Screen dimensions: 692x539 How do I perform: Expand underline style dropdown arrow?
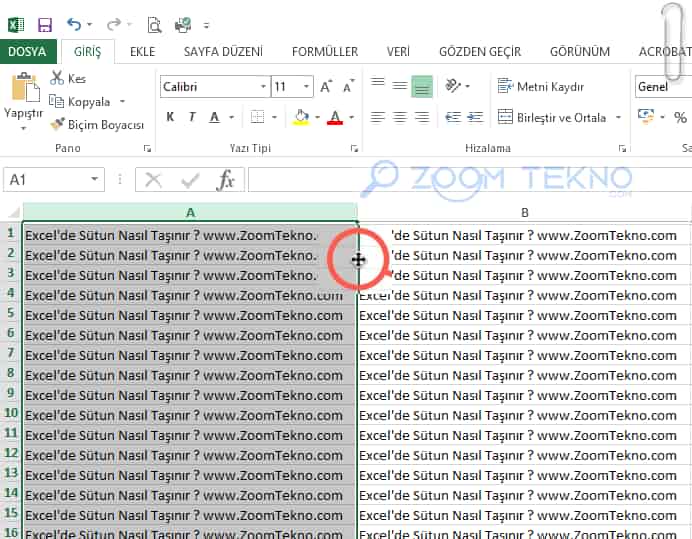231,117
